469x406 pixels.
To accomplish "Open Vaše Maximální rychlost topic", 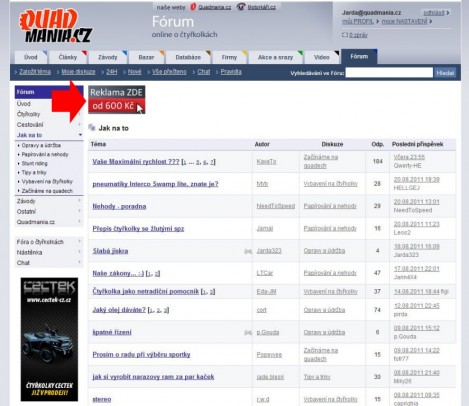I will 136,162.
